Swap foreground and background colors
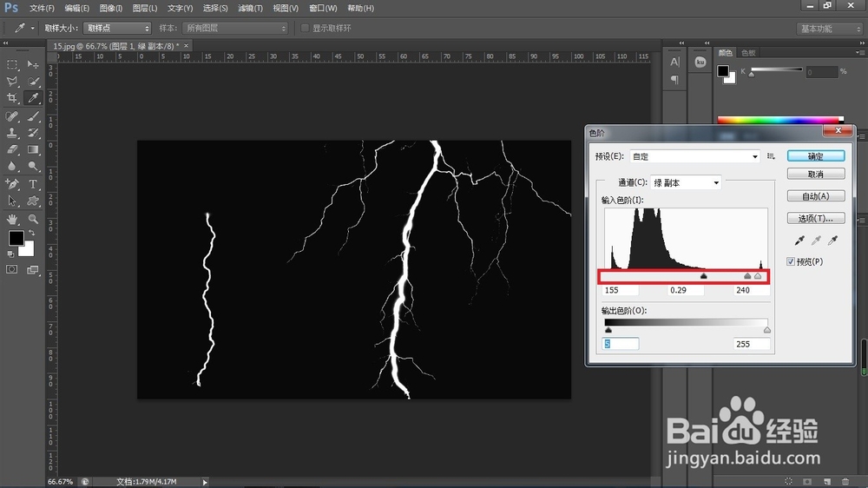Viewport: 868px width, 488px height. pyautogui.click(x=31, y=233)
